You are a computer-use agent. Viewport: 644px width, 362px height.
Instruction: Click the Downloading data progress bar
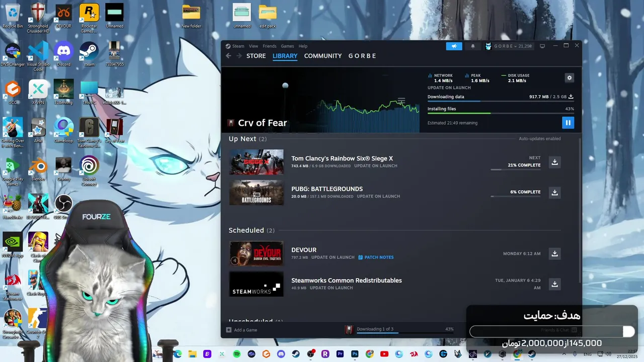502,101
